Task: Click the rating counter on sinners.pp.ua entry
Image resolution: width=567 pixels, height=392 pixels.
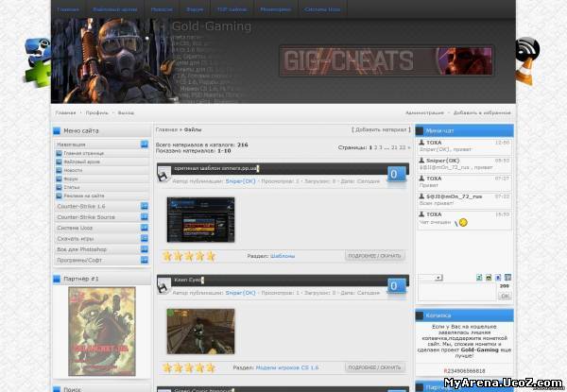Action: click(x=396, y=174)
